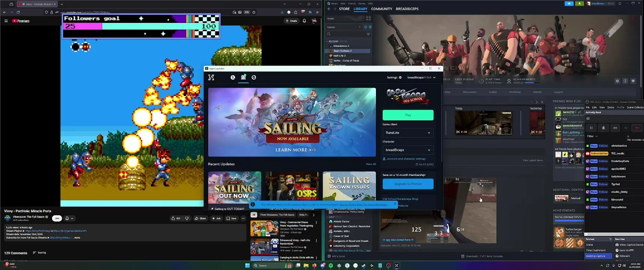Save the YouTube video to playlist
The height and width of the screenshot is (270, 644).
coord(231,218)
